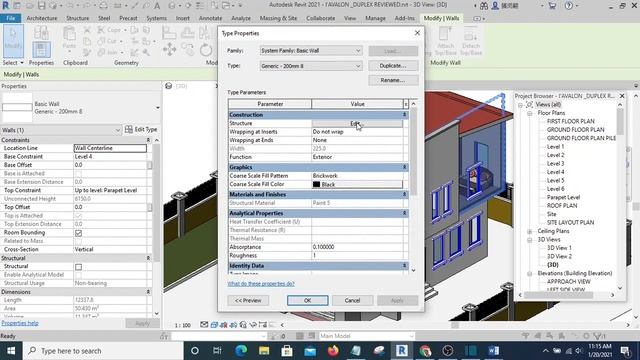
Task: Open the Manage ribbon tab
Action: [x=375, y=18]
